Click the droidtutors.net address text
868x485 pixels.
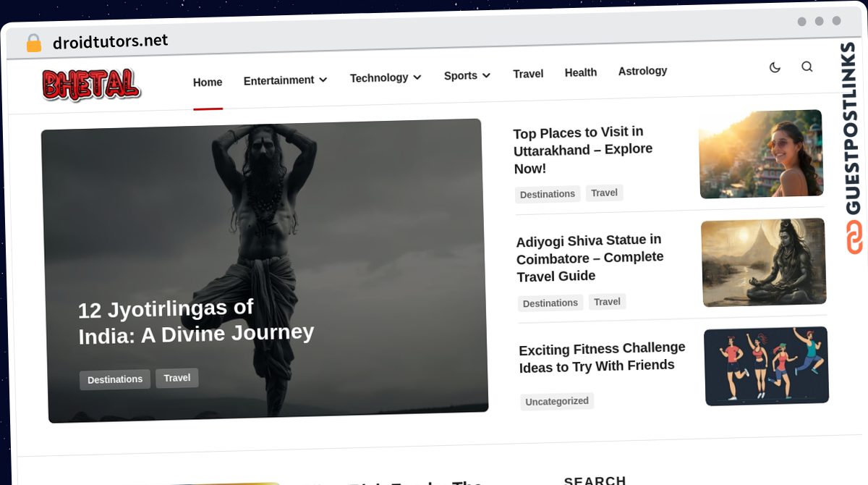click(x=110, y=42)
